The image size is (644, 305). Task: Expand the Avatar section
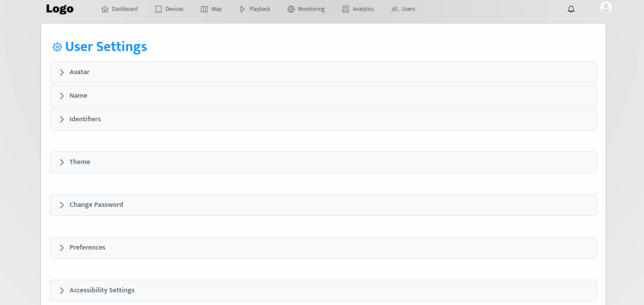[79, 72]
